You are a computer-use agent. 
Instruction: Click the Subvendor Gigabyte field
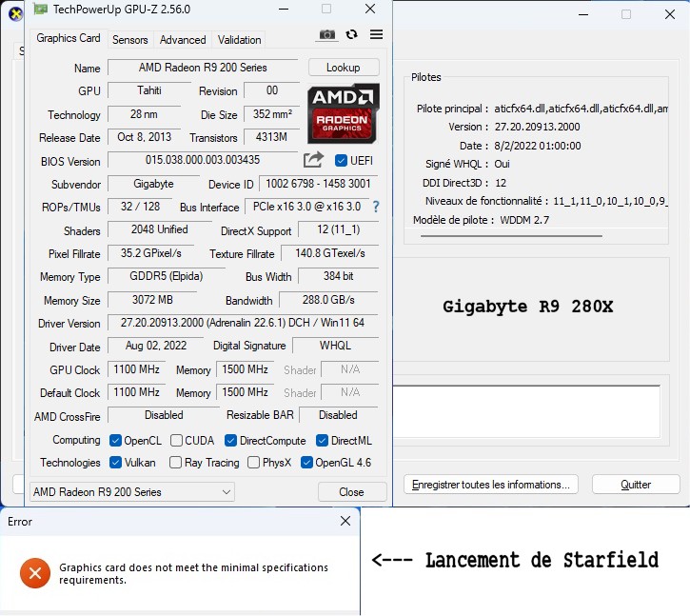point(153,184)
